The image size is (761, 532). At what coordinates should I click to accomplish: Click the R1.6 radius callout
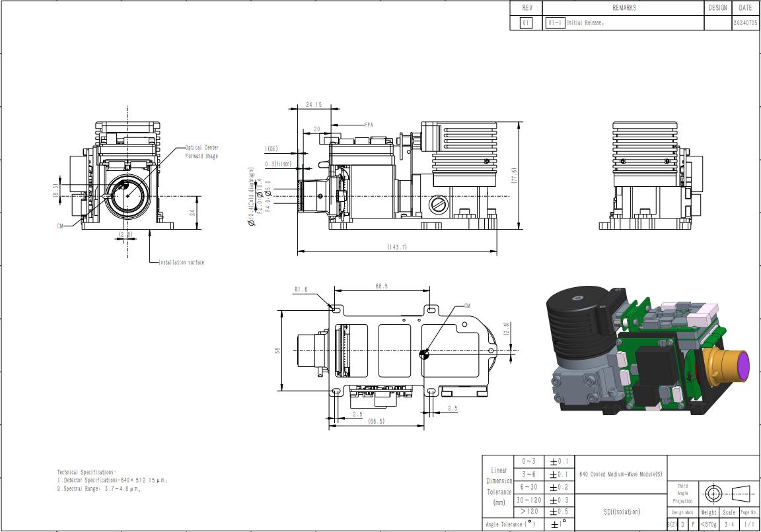coord(301,289)
